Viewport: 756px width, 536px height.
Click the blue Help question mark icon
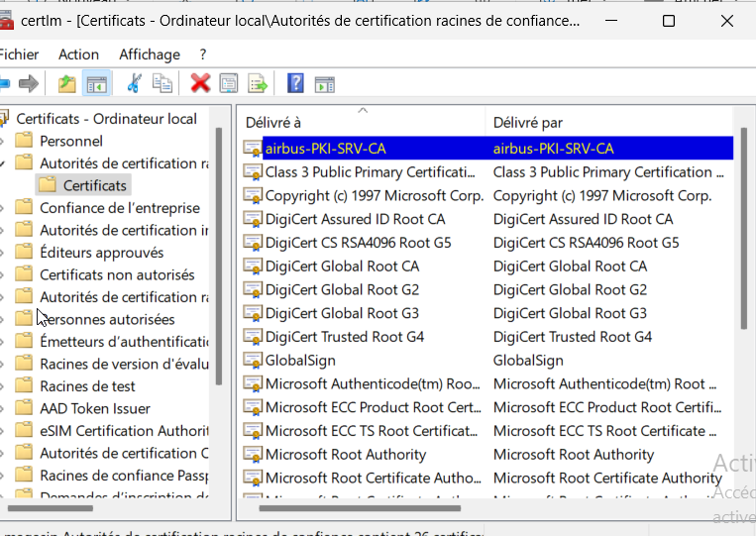[295, 83]
